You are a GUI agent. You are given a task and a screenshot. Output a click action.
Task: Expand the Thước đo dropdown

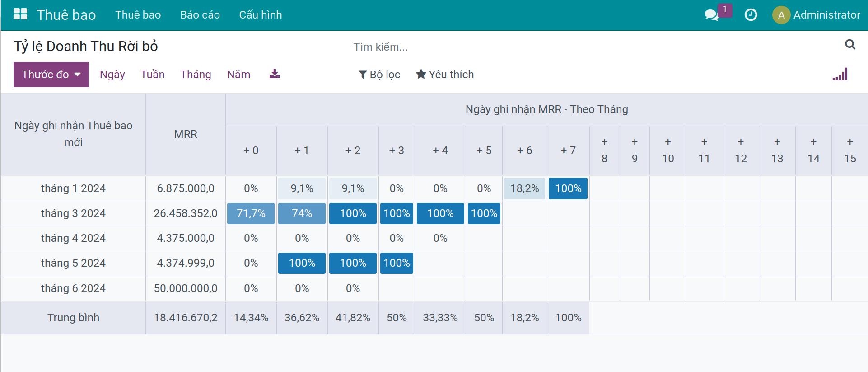click(x=51, y=75)
